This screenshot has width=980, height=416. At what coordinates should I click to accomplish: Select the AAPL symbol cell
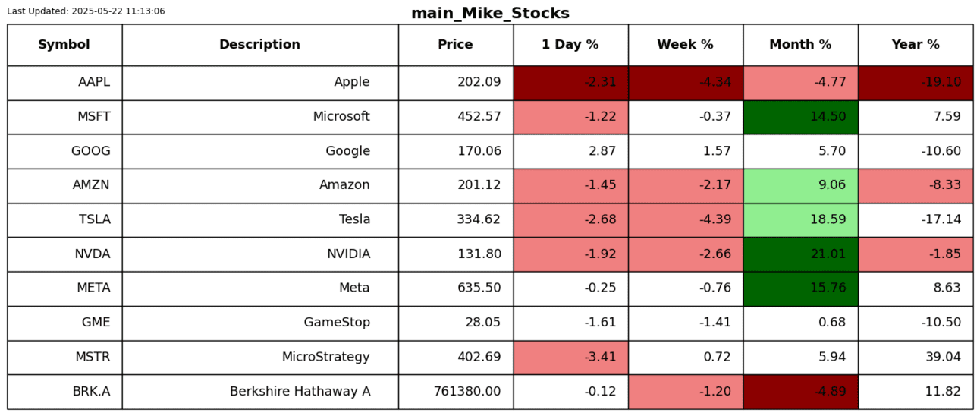click(64, 83)
